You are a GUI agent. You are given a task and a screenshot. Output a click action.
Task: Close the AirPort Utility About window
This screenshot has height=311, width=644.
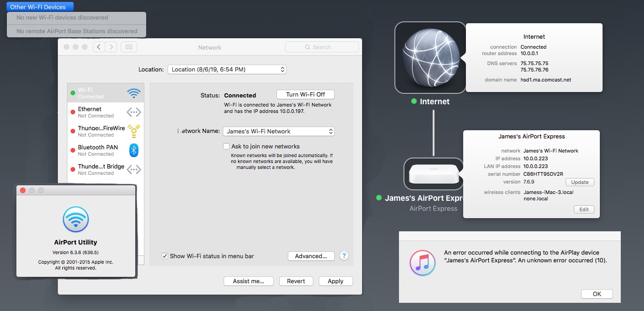pos(23,190)
